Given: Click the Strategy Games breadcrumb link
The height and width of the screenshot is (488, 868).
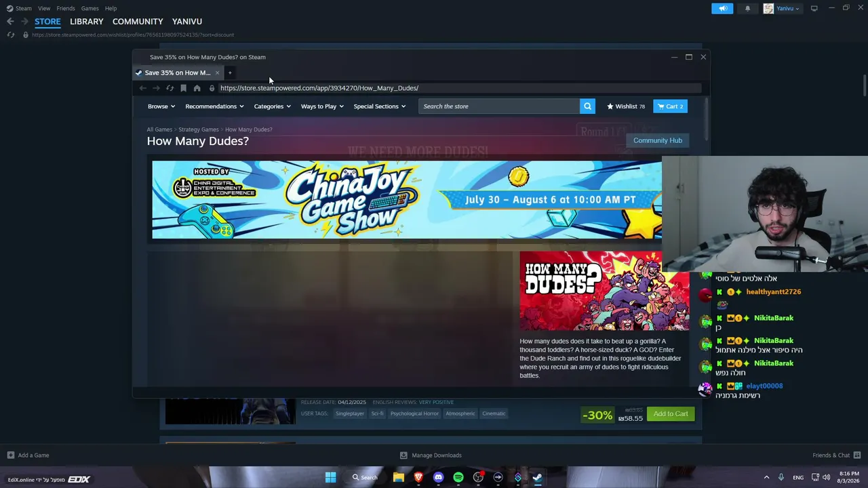Looking at the screenshot, I should (x=199, y=129).
